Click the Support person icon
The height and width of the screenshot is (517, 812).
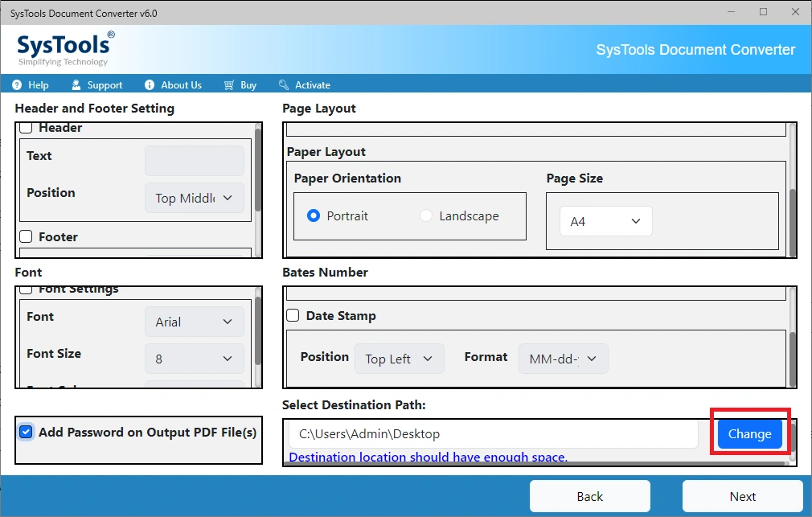[76, 85]
